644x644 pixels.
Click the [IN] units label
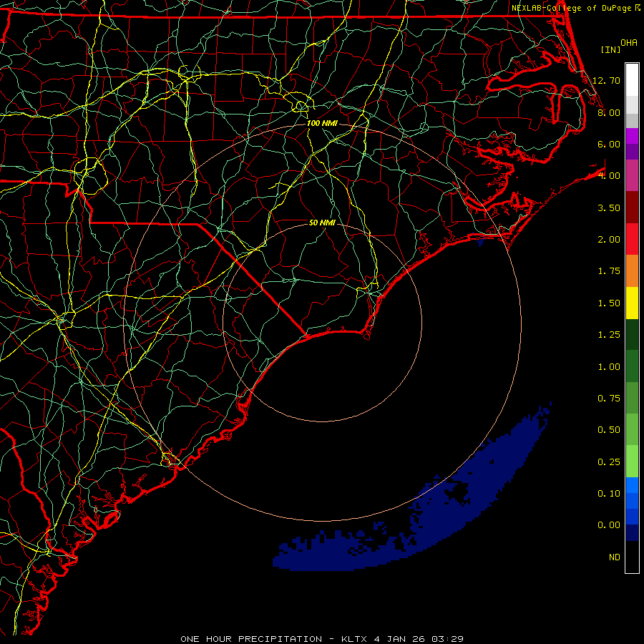[610, 49]
